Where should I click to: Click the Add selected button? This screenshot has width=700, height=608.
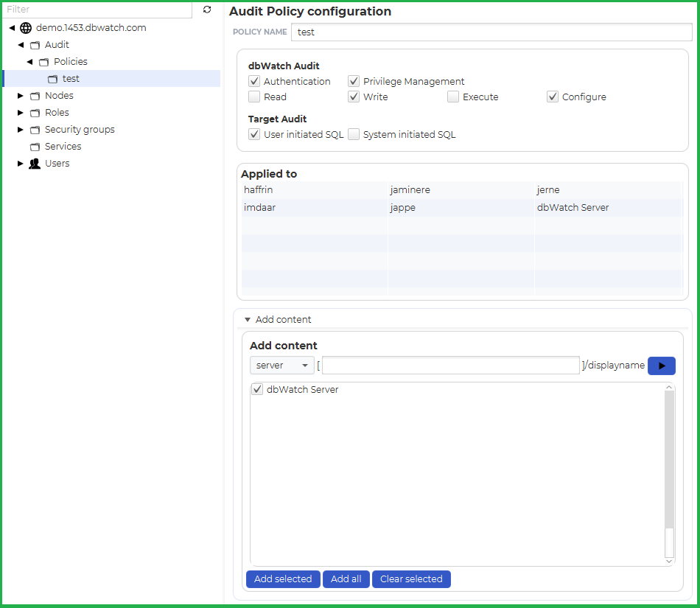click(283, 579)
